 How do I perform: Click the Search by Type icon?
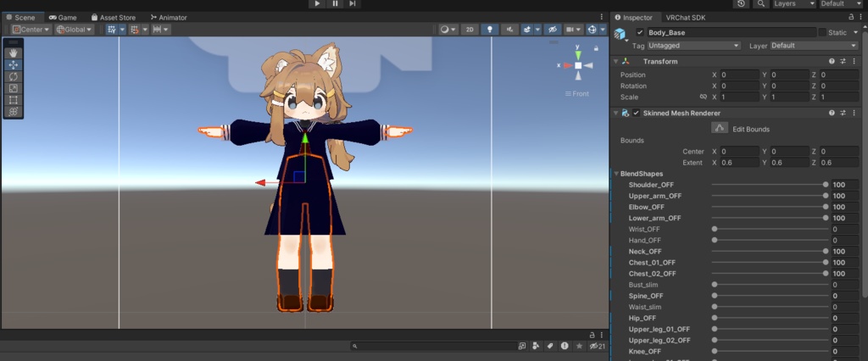tap(536, 346)
